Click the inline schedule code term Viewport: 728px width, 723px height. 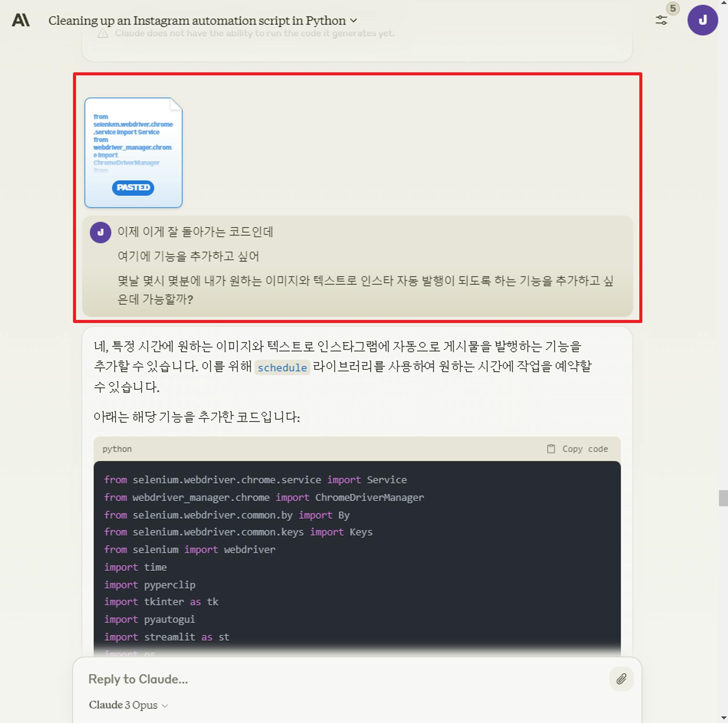pyautogui.click(x=282, y=368)
